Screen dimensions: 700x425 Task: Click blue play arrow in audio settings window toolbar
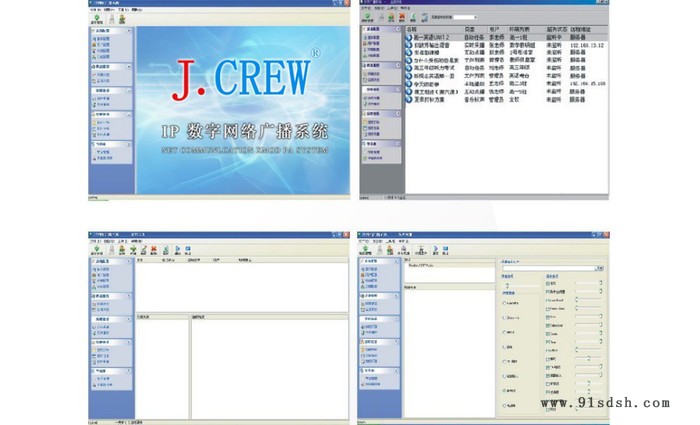[436, 248]
